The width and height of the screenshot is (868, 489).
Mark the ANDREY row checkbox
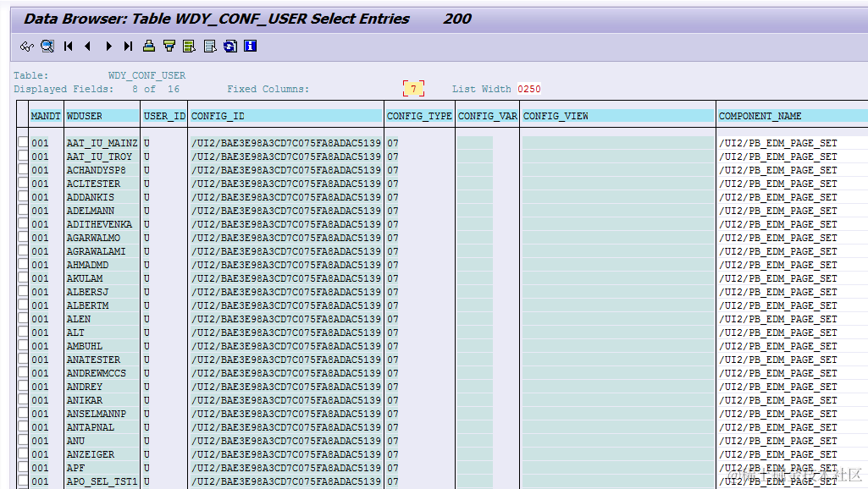23,386
